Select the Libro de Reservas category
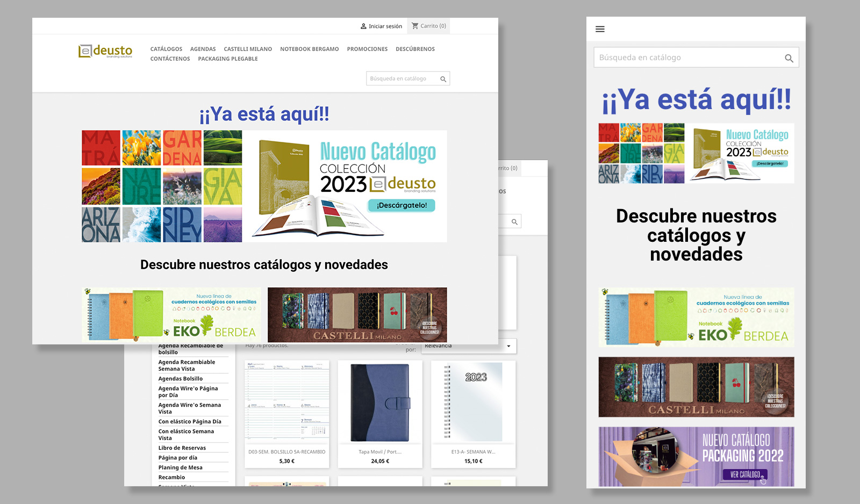 (182, 448)
